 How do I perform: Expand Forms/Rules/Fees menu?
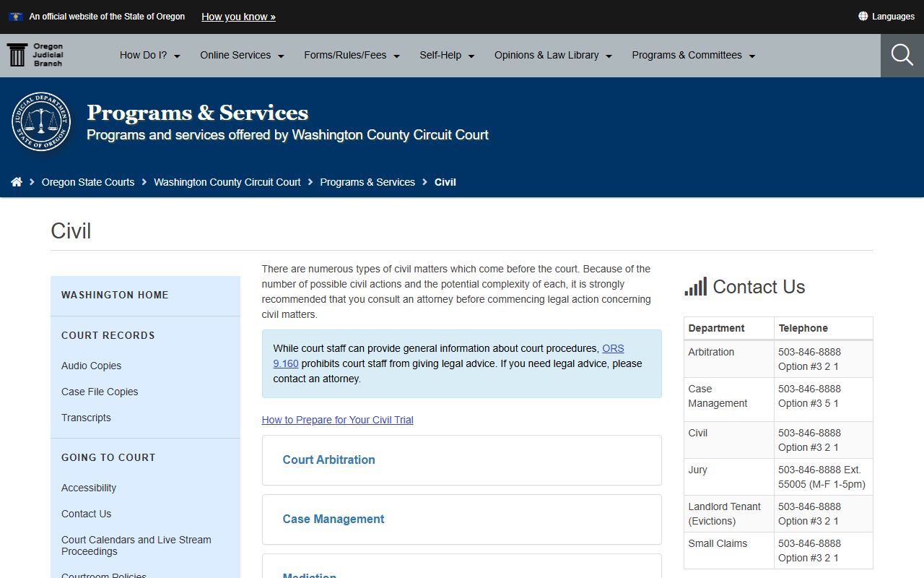click(352, 55)
